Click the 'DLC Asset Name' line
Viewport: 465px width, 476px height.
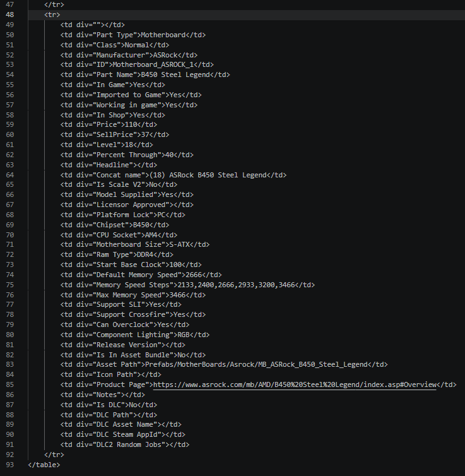click(121, 424)
